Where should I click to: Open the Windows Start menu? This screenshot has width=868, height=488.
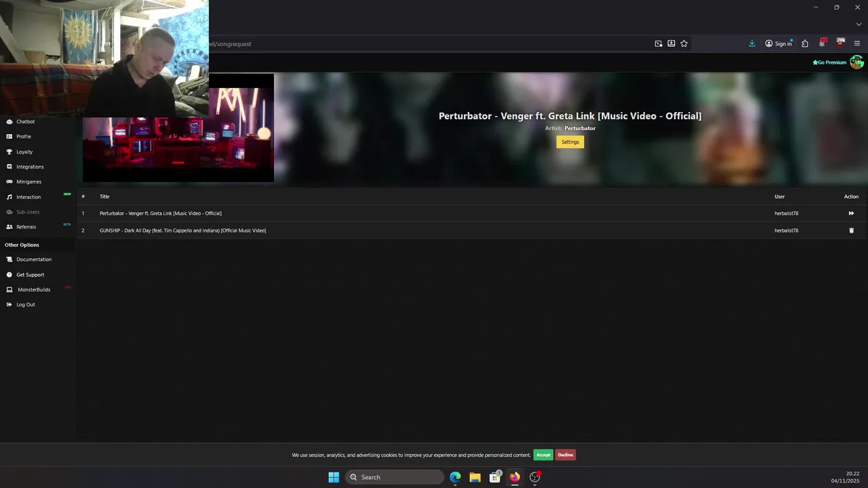[334, 477]
